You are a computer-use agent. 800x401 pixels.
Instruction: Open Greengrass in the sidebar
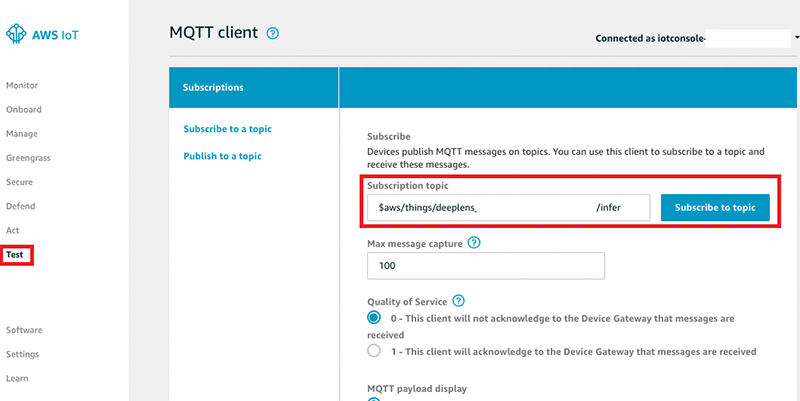[28, 158]
